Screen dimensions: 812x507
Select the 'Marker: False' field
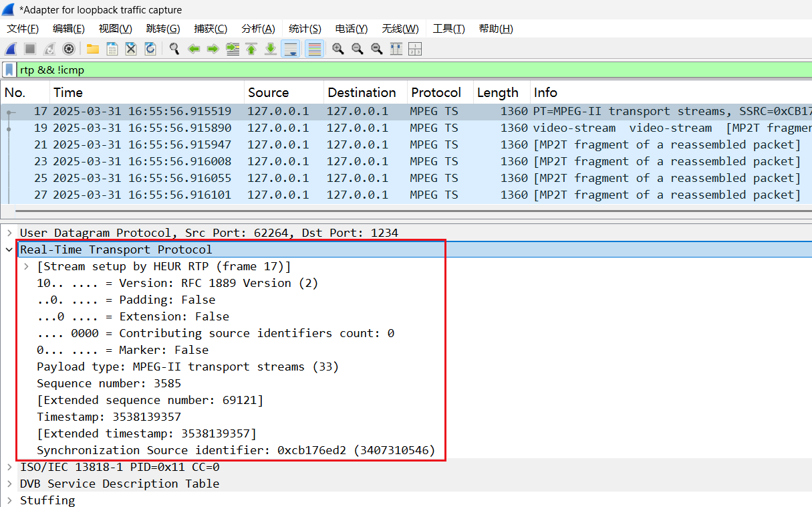click(122, 350)
